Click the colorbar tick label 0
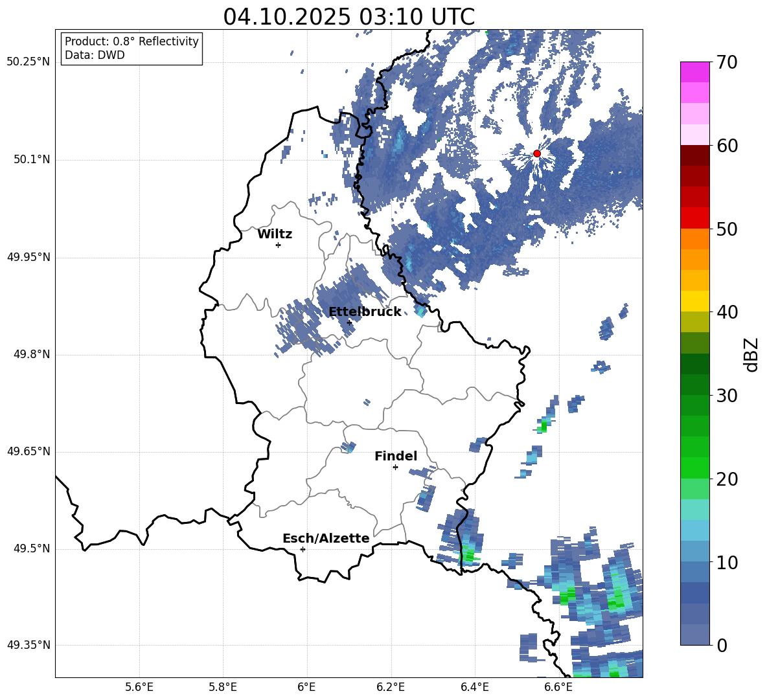Viewport: 767px width, 700px height. click(722, 645)
